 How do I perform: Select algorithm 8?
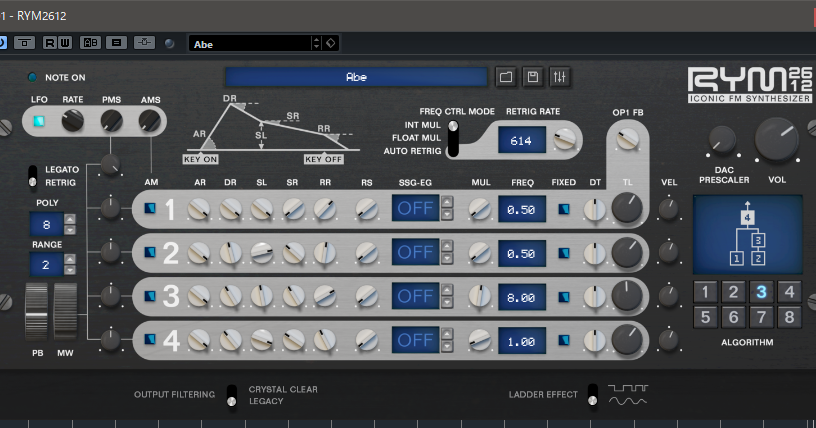click(x=789, y=317)
